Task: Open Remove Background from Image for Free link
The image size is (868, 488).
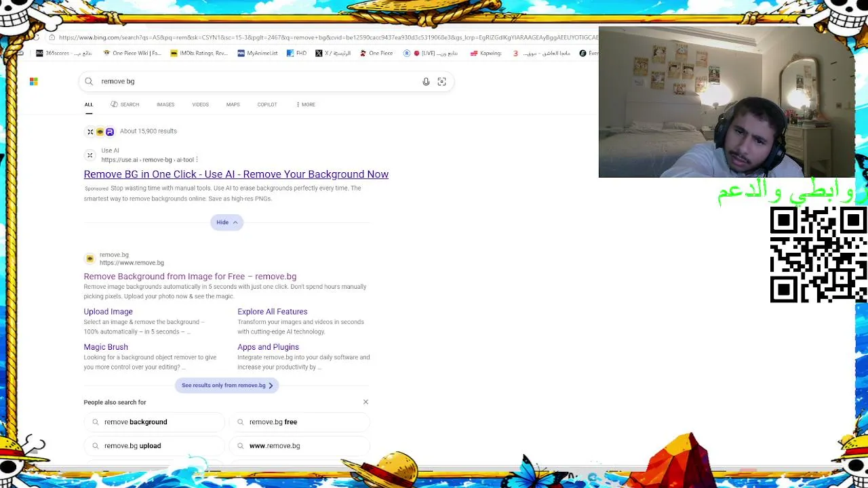Action: tap(190, 277)
